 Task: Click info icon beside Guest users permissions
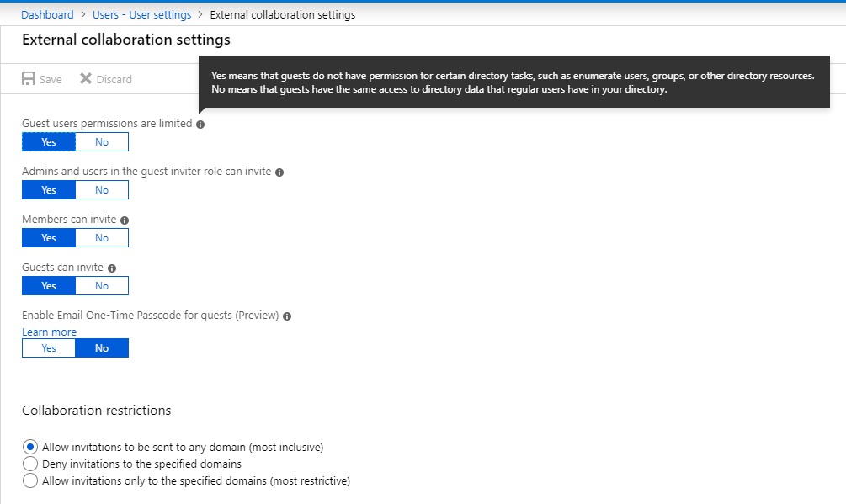(200, 125)
